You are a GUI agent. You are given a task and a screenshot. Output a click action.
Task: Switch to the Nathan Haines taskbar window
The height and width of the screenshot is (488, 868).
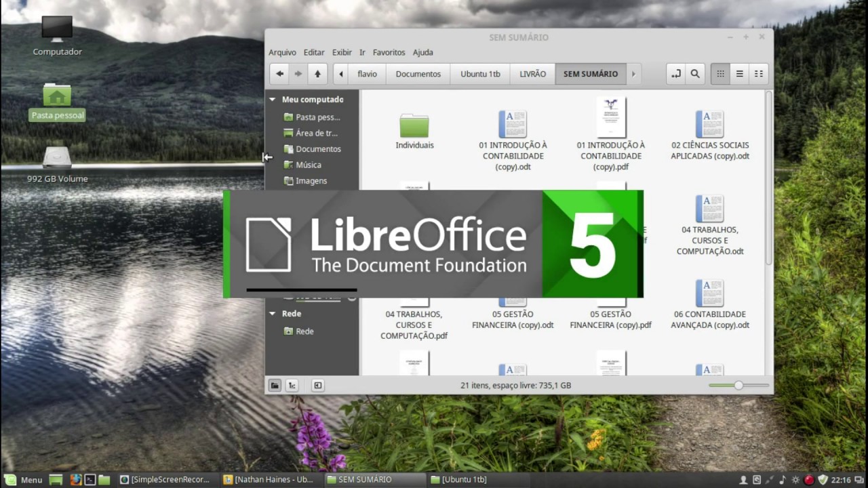click(x=269, y=480)
